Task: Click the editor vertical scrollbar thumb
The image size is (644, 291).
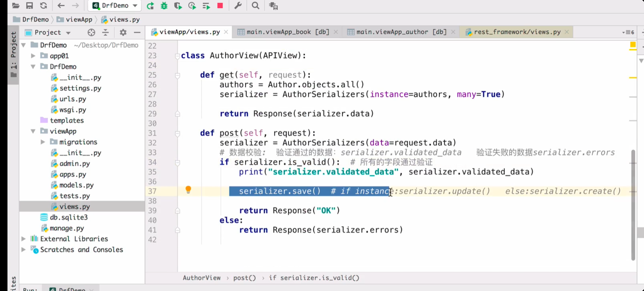Action: click(633, 205)
